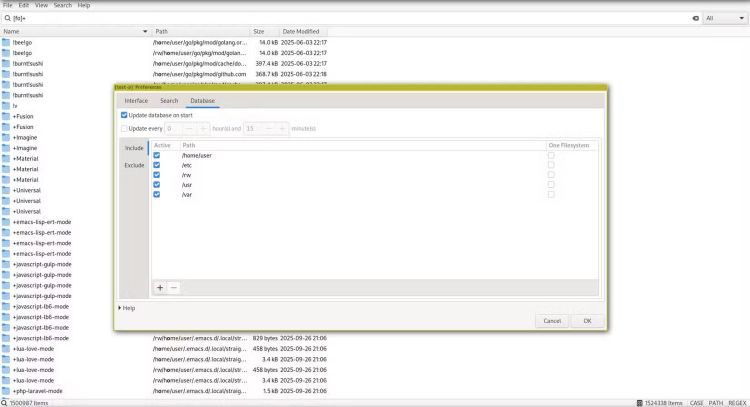This screenshot has height=407, width=750.
Task: Uncheck Active for the /etc path
Action: point(157,165)
